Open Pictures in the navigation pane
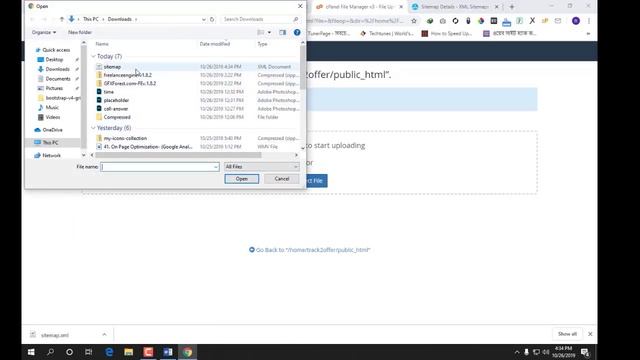Screen dimensions: 640x360 pyautogui.click(x=54, y=88)
